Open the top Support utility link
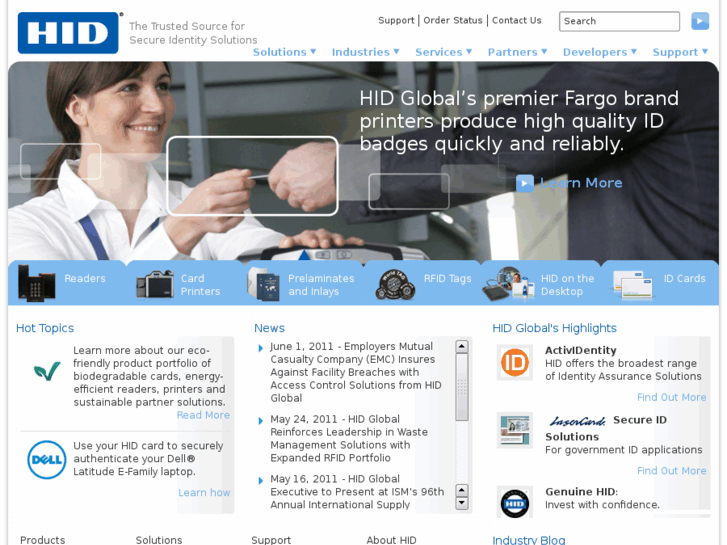 click(x=396, y=20)
